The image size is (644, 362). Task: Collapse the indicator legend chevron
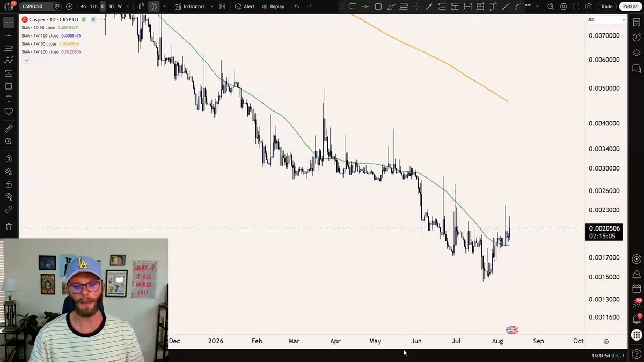[26, 60]
